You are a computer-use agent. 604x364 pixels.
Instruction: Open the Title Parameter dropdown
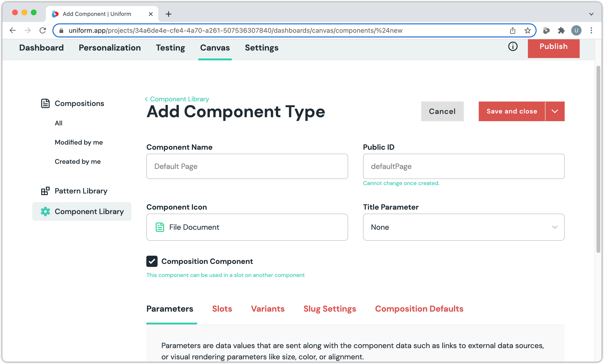coord(464,227)
